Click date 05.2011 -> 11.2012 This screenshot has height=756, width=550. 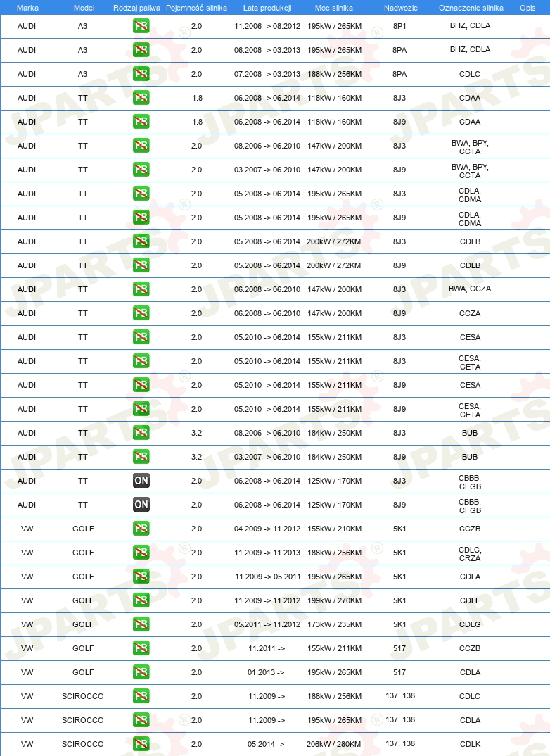pos(267,624)
